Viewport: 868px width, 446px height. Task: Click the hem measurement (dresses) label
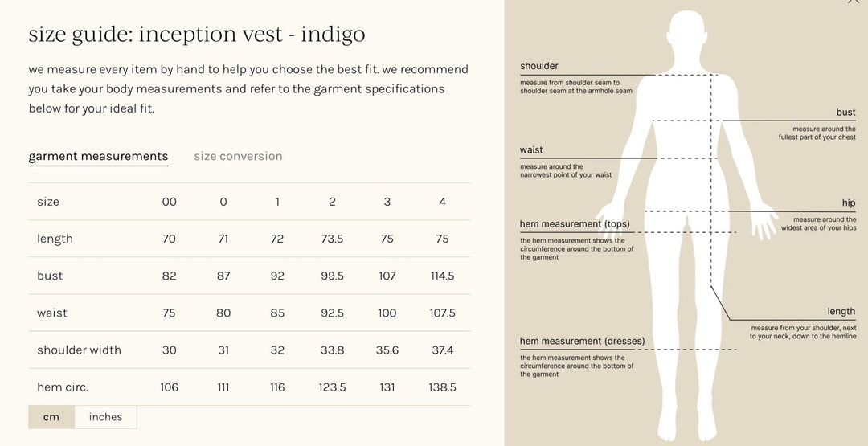583,342
